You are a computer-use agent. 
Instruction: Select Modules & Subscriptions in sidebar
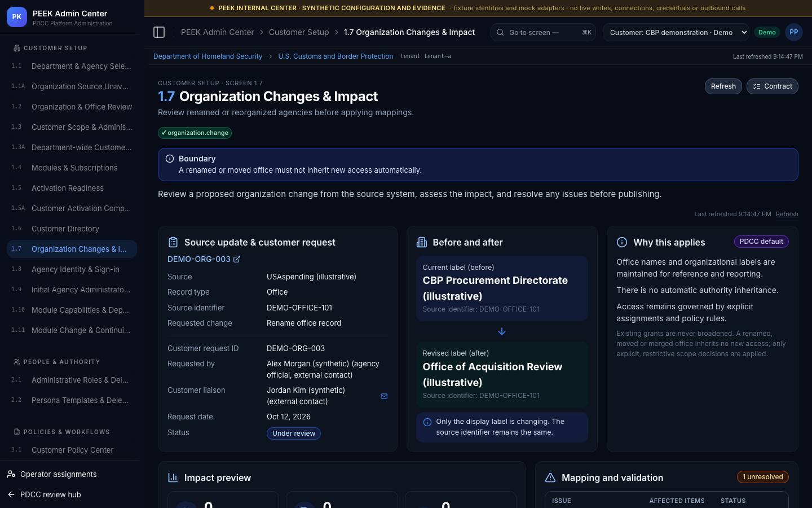click(72, 168)
